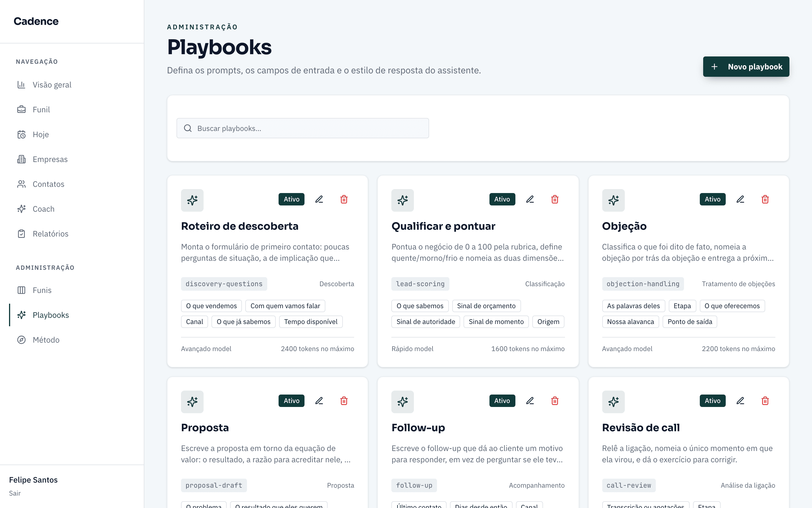Click the Hoje calendar icon
This screenshot has width=812, height=508.
[21, 134]
